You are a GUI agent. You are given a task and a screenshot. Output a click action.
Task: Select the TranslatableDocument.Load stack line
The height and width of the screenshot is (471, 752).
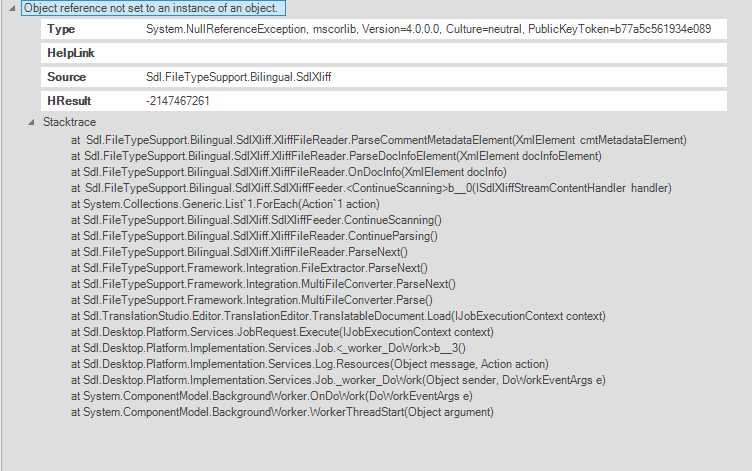[x=338, y=316]
